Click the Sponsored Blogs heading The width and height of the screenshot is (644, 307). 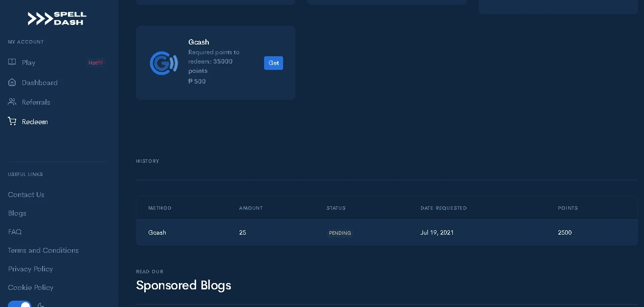point(183,285)
